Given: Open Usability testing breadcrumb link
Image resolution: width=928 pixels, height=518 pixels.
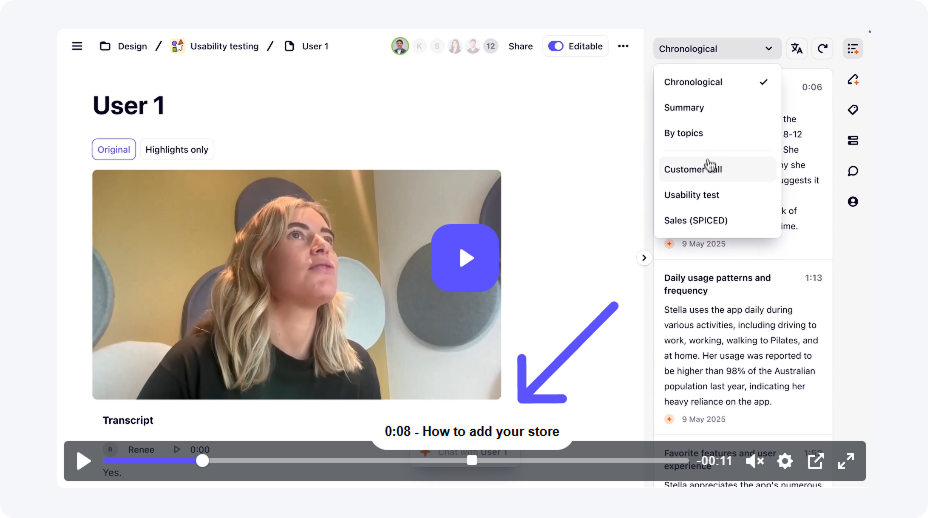Looking at the screenshot, I should [224, 46].
